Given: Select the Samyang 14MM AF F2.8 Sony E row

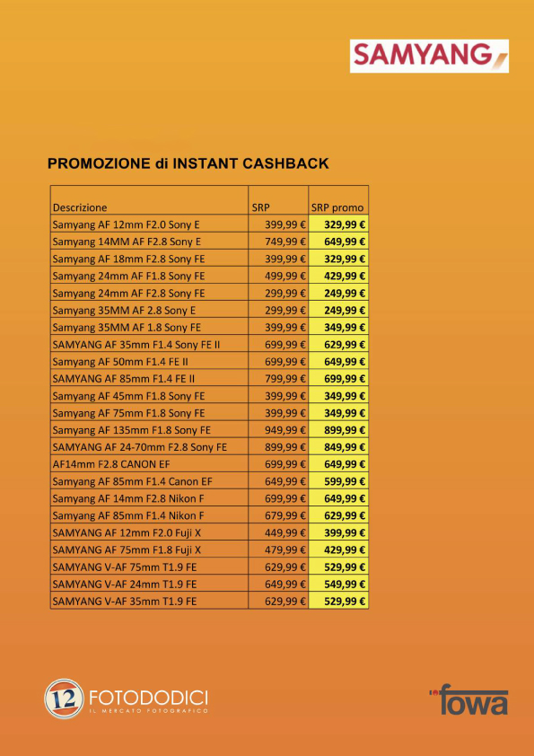Looking at the screenshot, I should point(210,241).
